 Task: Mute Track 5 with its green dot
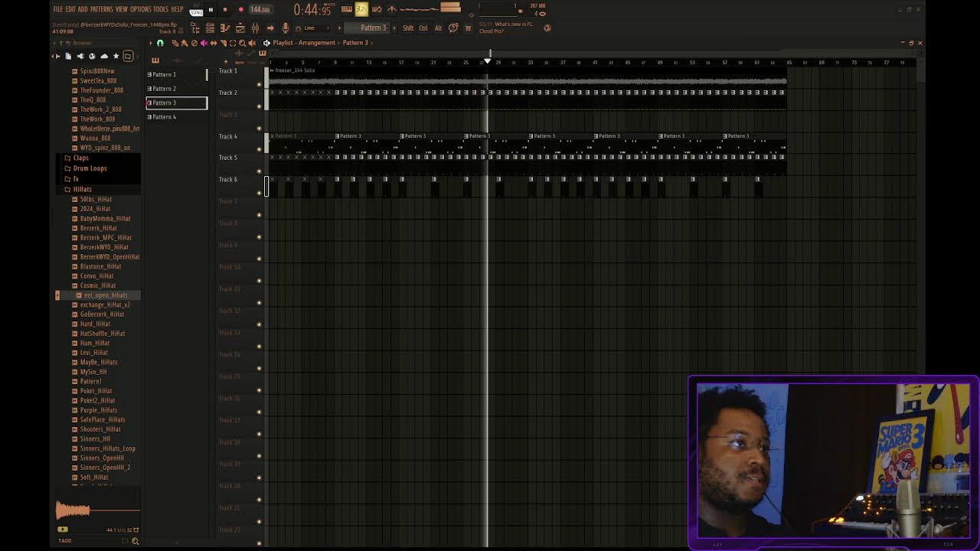click(x=259, y=171)
